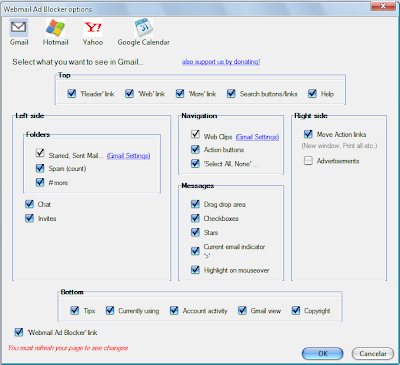Switch to the Yahoo icon

pos(93,28)
